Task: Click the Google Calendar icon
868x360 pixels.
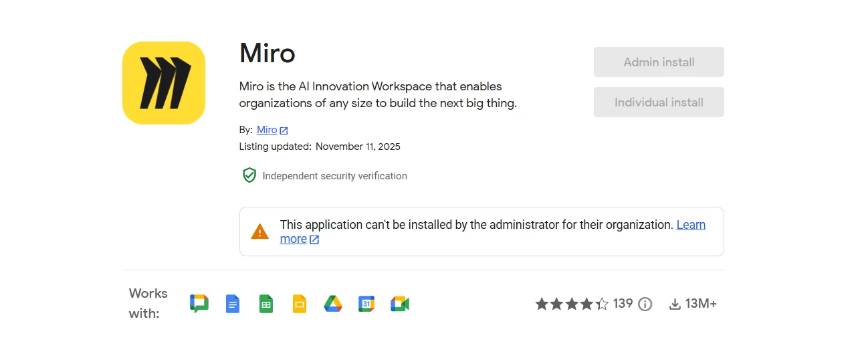Action: [x=366, y=304]
